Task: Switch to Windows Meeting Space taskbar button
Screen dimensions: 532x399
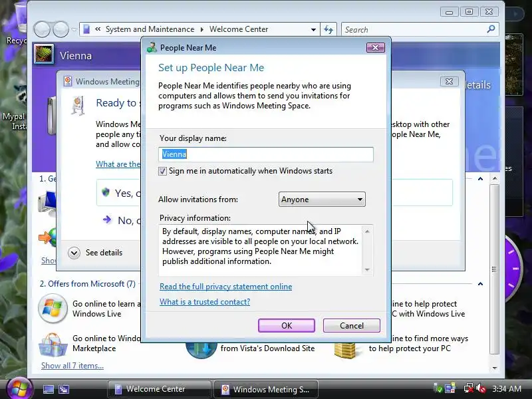Action: pos(266,389)
